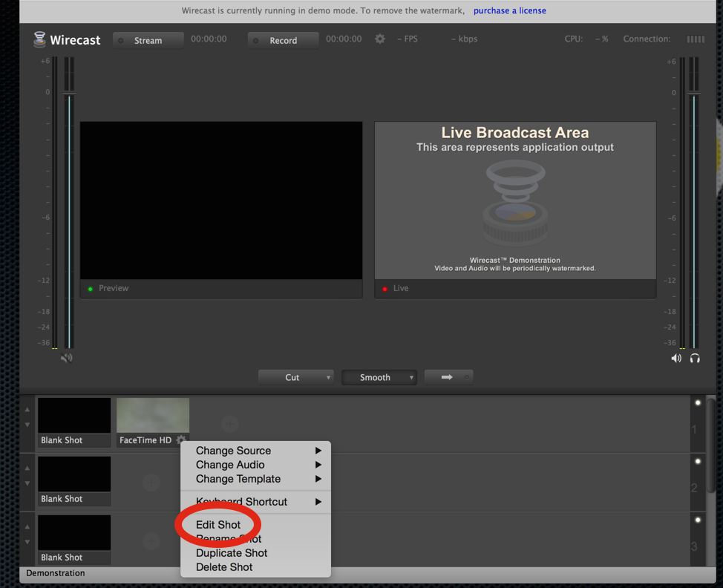The width and height of the screenshot is (723, 588).
Task: Open the Cut transition dropdown
Action: (x=296, y=377)
